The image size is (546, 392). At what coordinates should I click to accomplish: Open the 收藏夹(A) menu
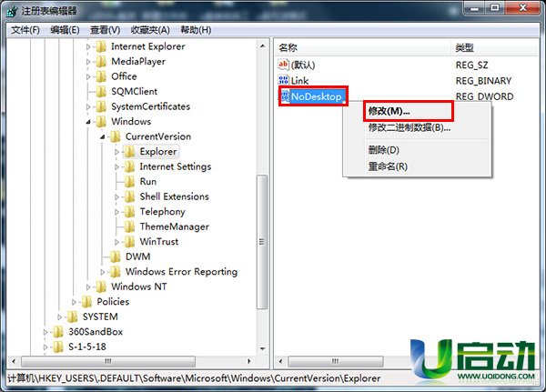tap(150, 30)
